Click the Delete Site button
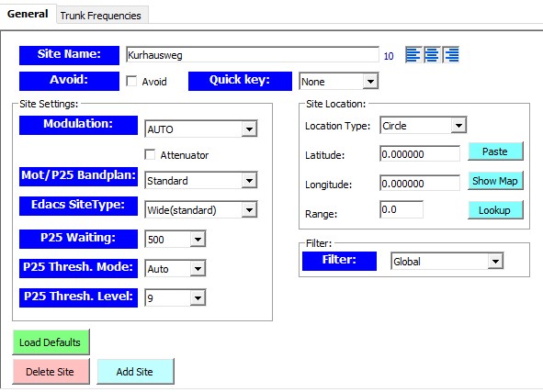The height and width of the screenshot is (392, 543). (51, 372)
